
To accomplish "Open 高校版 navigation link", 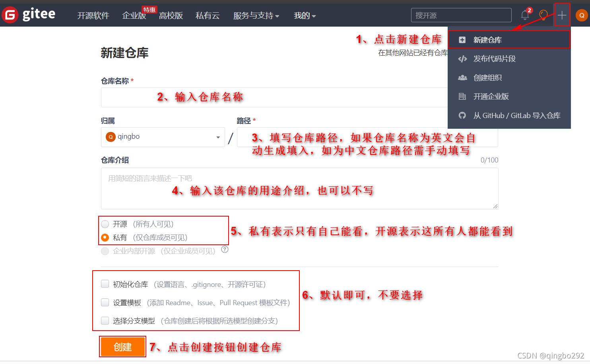I will click(171, 15).
